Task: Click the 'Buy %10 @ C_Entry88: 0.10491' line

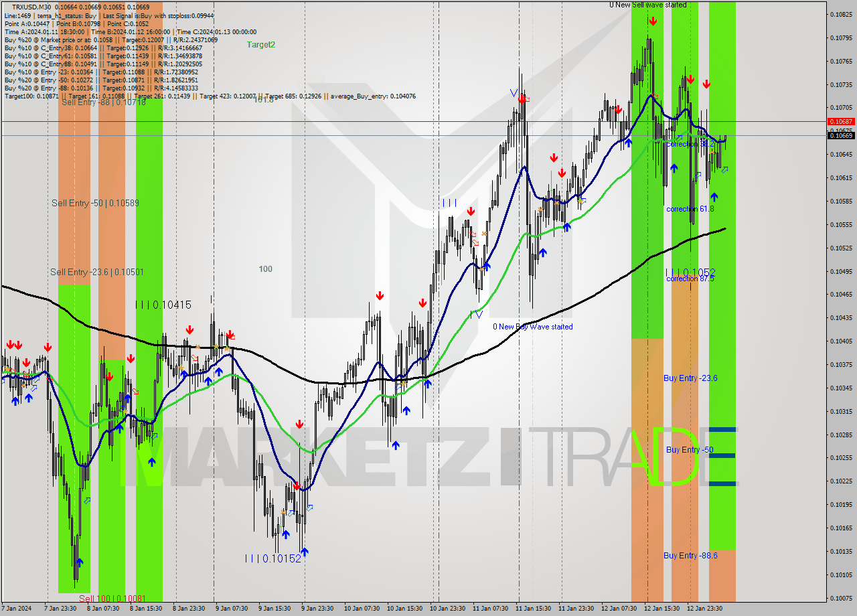Action: [x=103, y=64]
